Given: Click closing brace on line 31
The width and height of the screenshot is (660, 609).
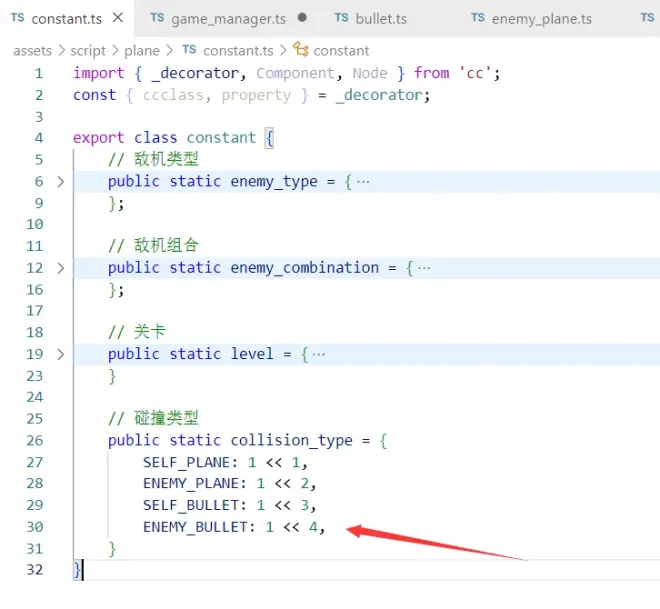Looking at the screenshot, I should click(x=112, y=549).
